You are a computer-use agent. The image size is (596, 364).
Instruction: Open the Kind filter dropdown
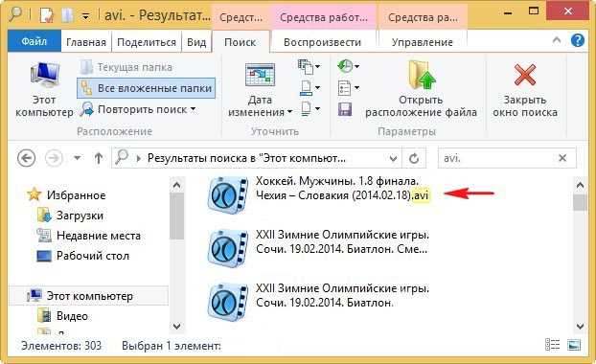tap(309, 67)
